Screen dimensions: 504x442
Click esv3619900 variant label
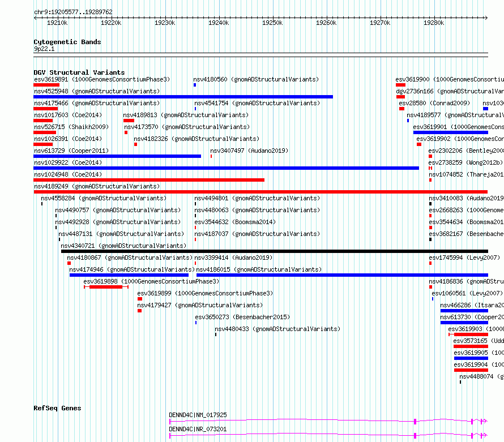[450, 79]
